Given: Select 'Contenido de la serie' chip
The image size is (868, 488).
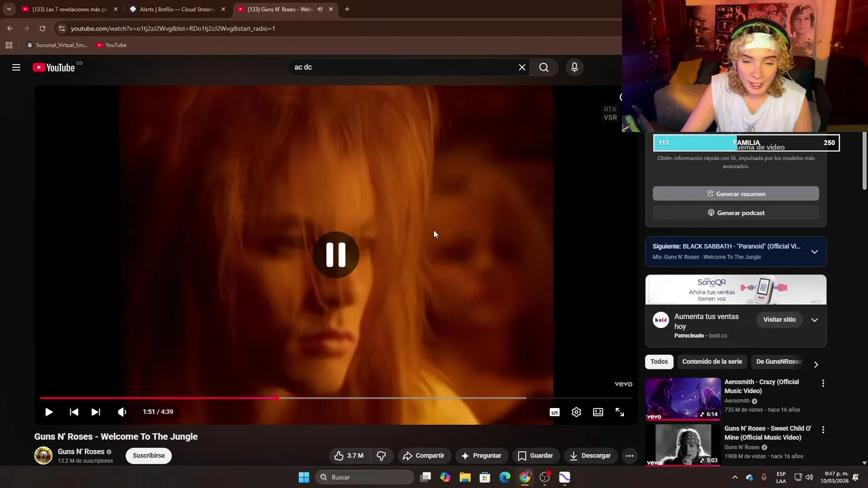Looking at the screenshot, I should [712, 362].
